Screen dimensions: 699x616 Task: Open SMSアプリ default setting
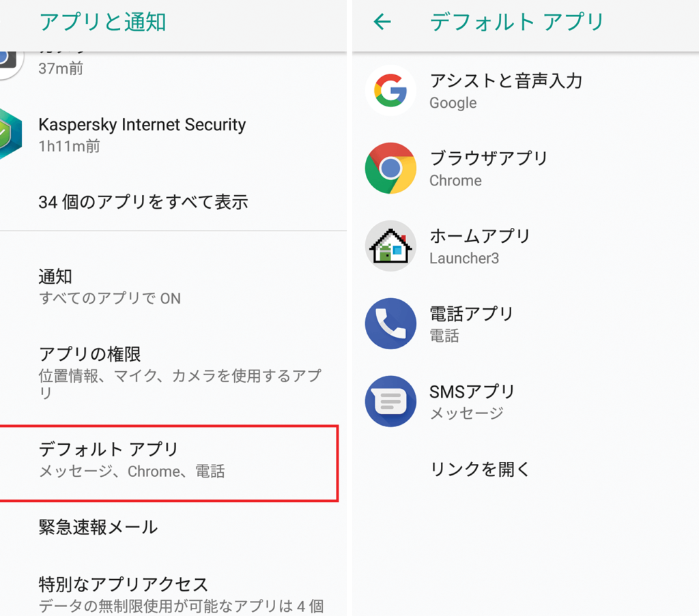(472, 402)
